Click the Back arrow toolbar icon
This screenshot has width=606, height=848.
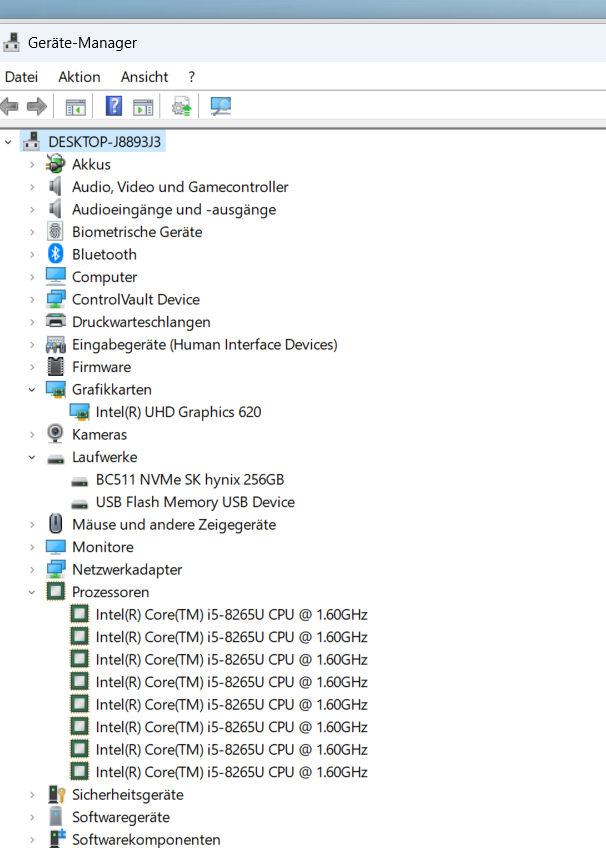(x=9, y=107)
